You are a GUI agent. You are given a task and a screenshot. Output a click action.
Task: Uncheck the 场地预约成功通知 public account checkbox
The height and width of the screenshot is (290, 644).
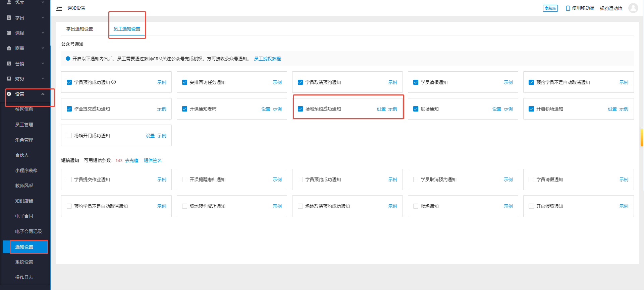pos(300,109)
